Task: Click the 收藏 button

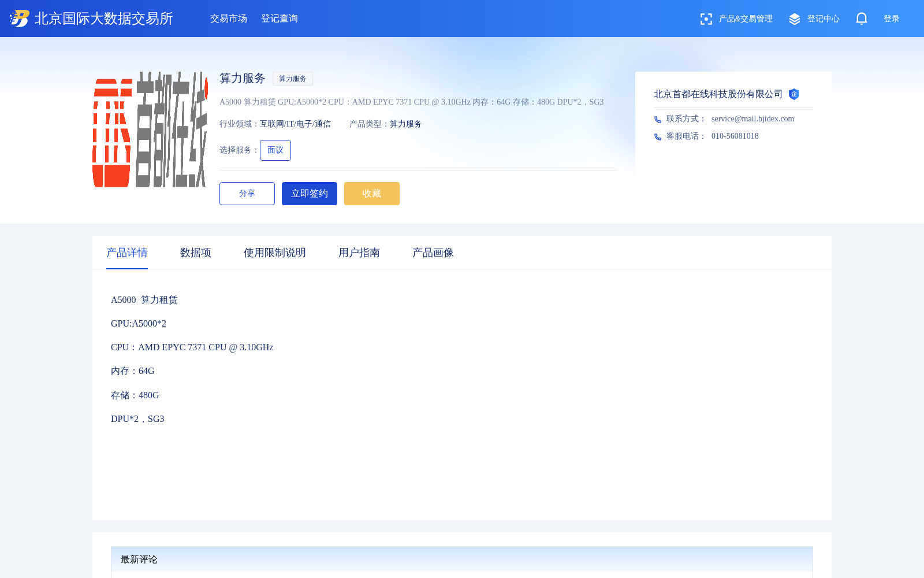Action: tap(372, 194)
